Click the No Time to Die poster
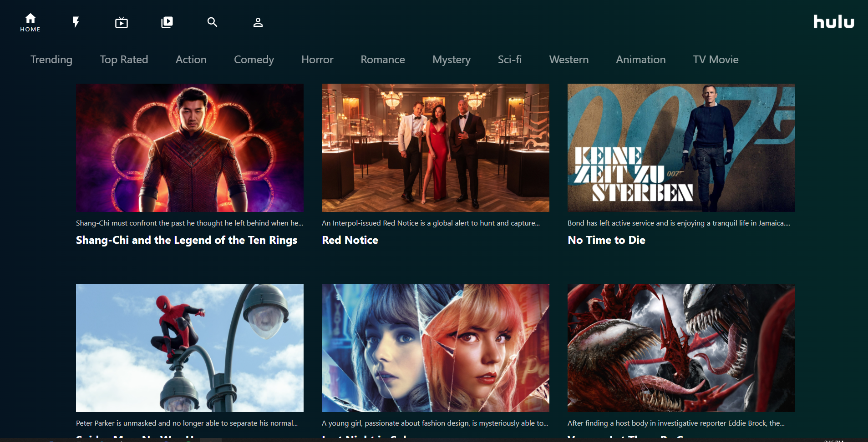The image size is (868, 442). (x=681, y=147)
